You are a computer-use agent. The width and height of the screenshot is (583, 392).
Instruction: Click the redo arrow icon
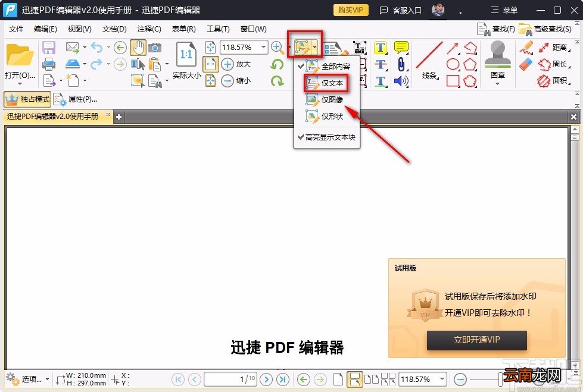pos(96,64)
